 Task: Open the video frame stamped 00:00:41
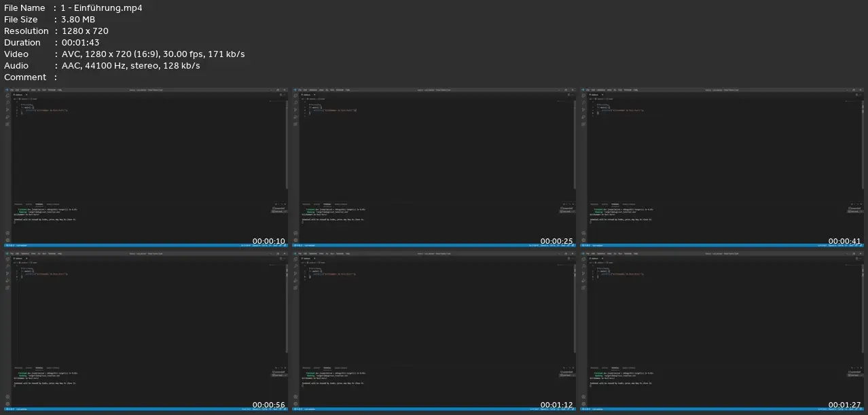[x=721, y=167]
